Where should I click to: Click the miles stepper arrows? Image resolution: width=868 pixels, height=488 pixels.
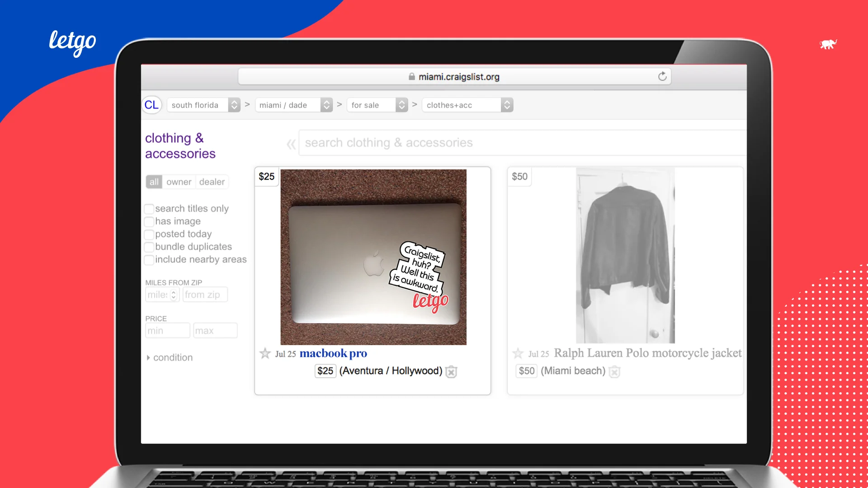pos(174,295)
